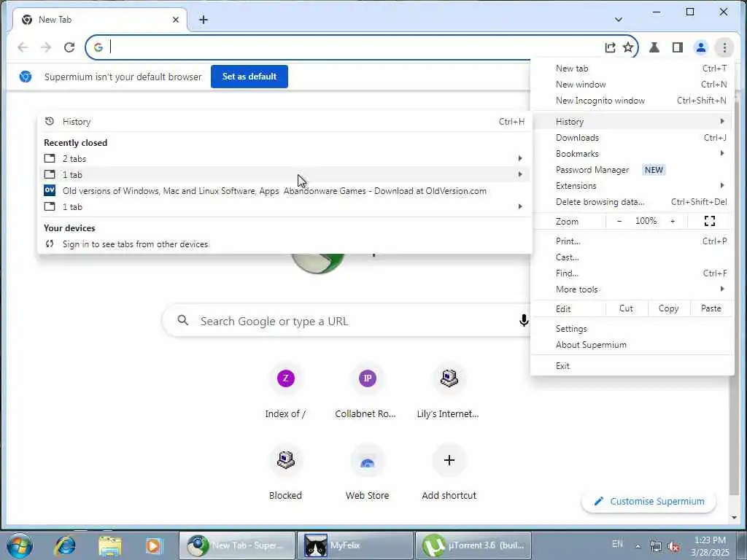
Task: Click the forward navigation arrow
Action: pos(46,47)
